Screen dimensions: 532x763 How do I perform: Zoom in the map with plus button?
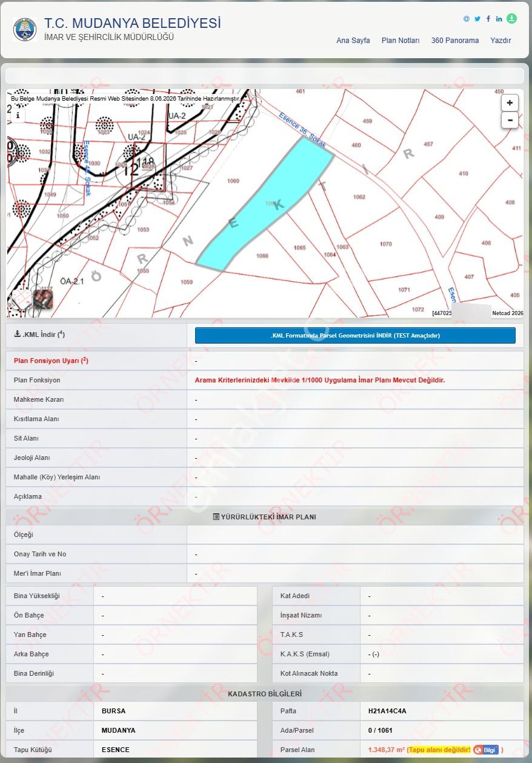point(510,103)
